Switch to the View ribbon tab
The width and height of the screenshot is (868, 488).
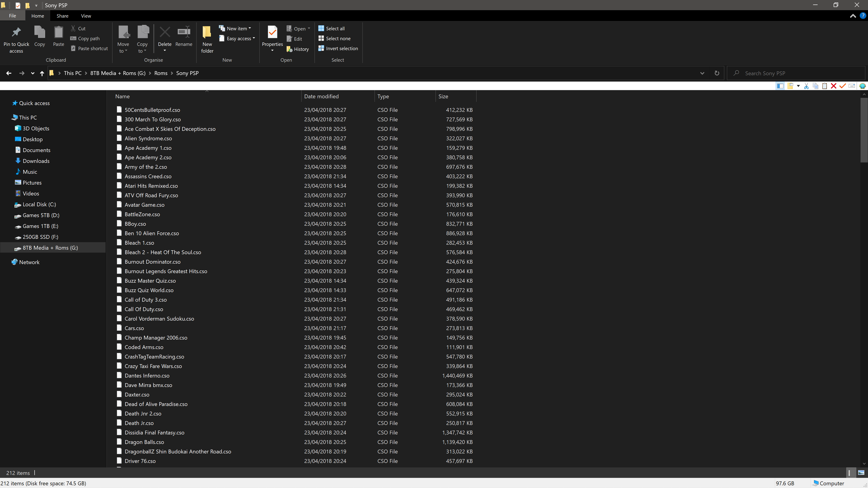pos(86,16)
